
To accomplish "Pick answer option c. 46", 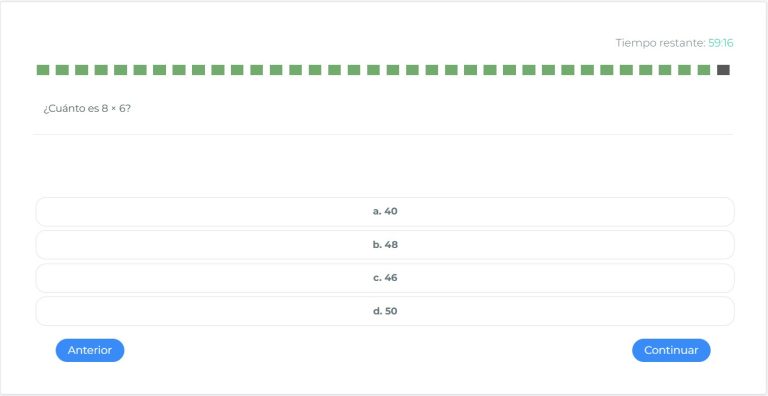I will [x=385, y=278].
